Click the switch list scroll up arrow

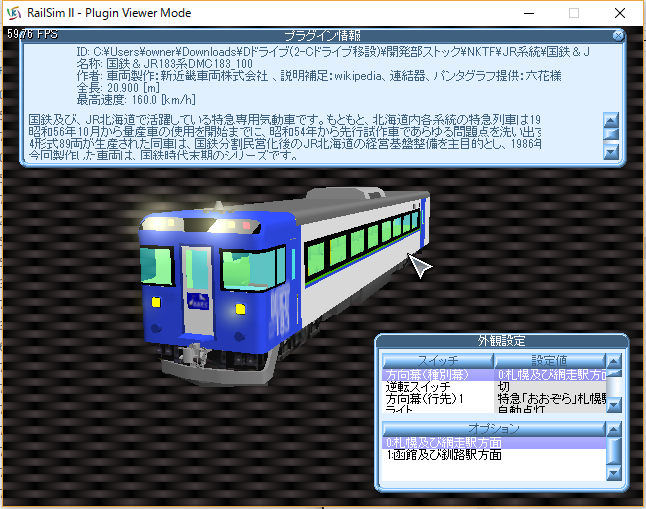tap(613, 361)
